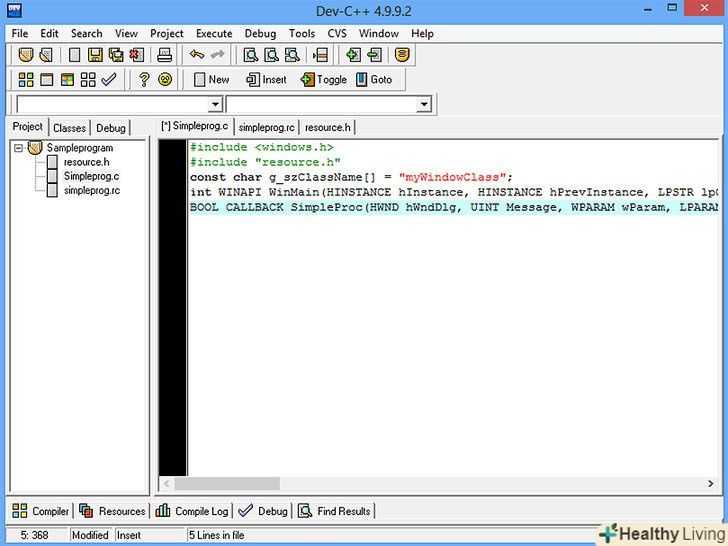
Task: Open the left class combo box dropdown
Action: click(215, 105)
